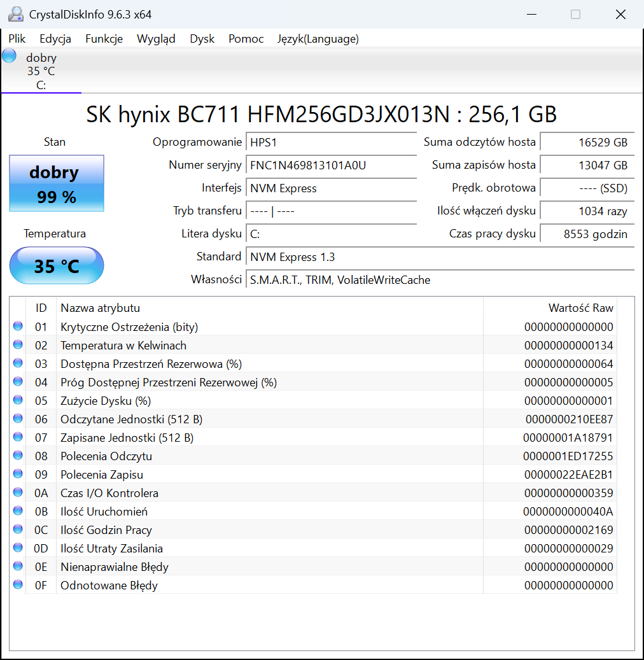This screenshot has height=660, width=644.
Task: Click the blue status orb beside drive C:
Action: tap(9, 56)
